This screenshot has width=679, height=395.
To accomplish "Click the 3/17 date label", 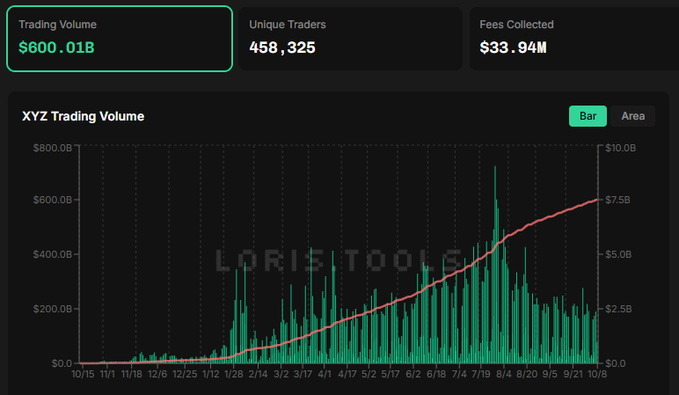I will click(303, 374).
